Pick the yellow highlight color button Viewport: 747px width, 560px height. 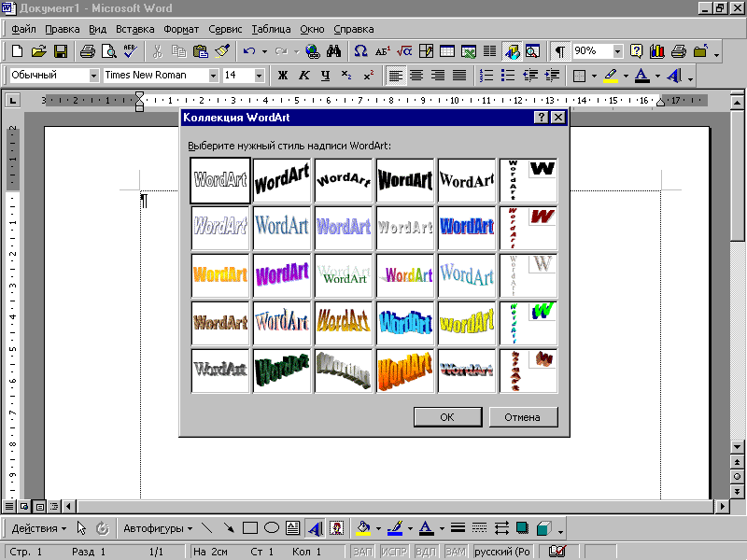(611, 76)
